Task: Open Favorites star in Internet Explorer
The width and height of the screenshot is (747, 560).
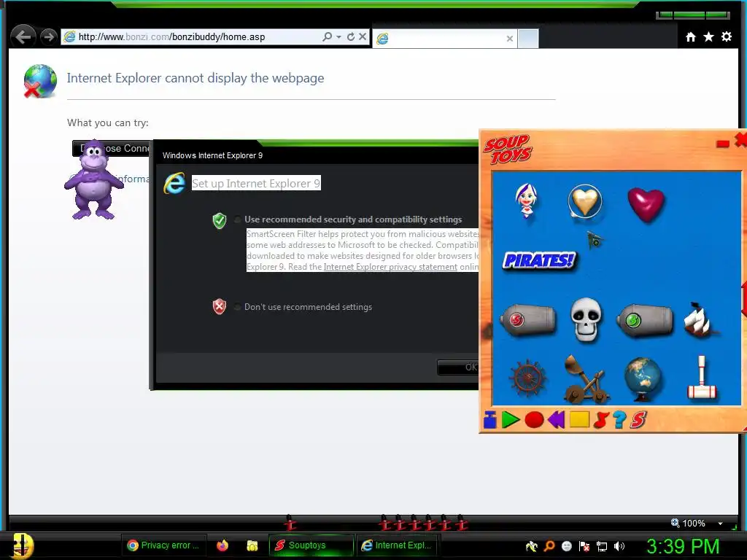Action: tap(708, 36)
